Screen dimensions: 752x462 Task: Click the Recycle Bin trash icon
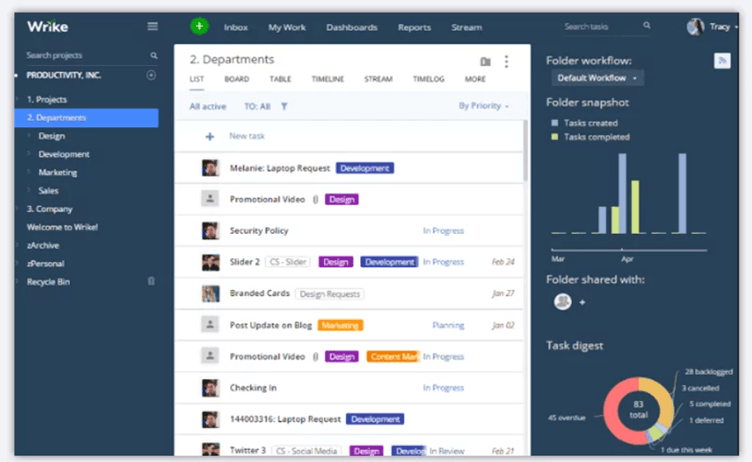tap(151, 282)
